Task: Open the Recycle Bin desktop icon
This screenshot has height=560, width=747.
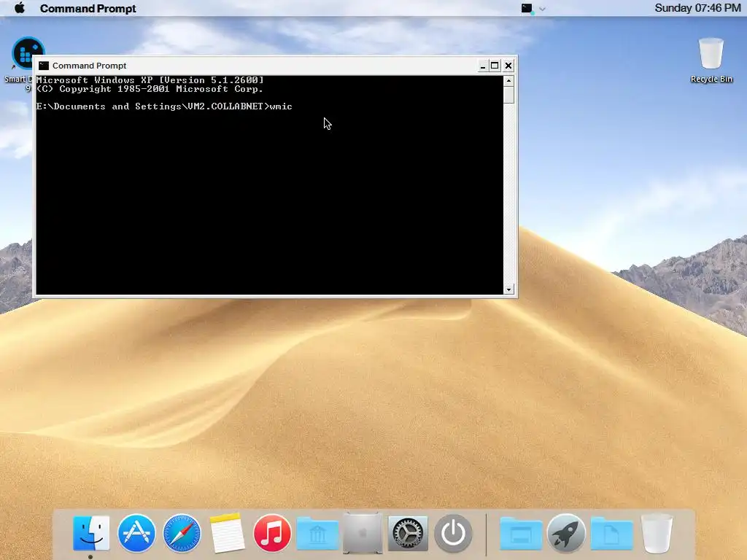Action: point(711,61)
